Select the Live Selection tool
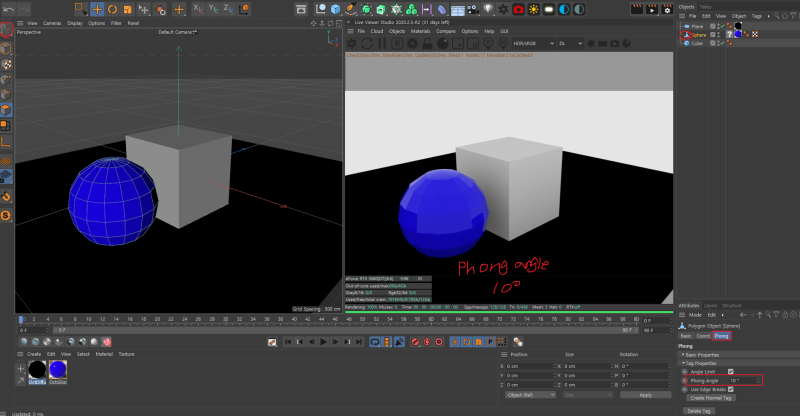The width and height of the screenshot is (800, 416). coord(81,9)
